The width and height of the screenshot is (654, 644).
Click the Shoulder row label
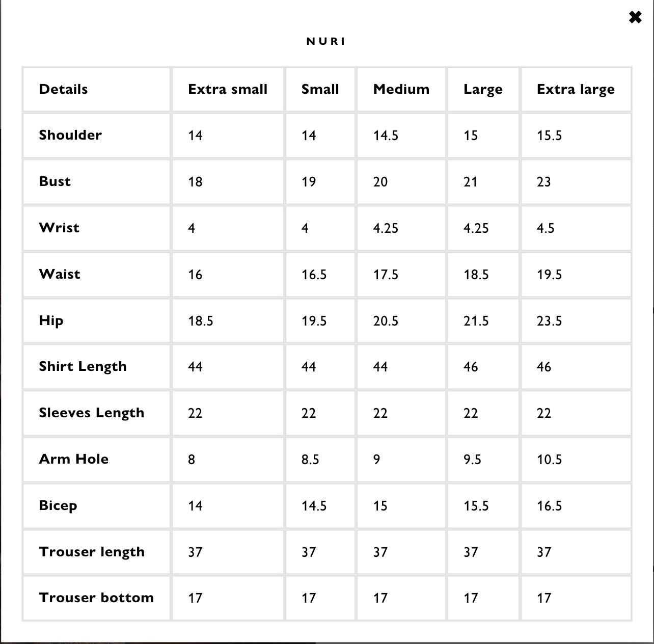pos(70,135)
